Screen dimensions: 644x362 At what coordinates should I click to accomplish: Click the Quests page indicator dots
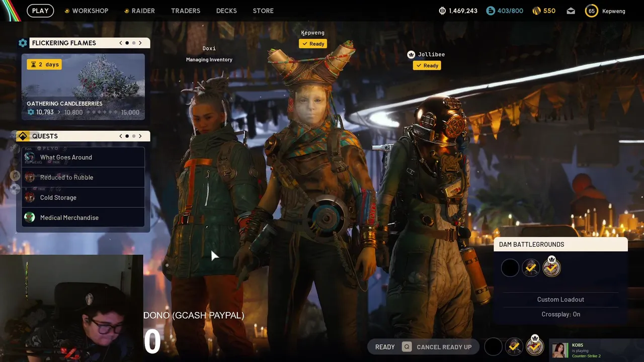click(x=130, y=136)
